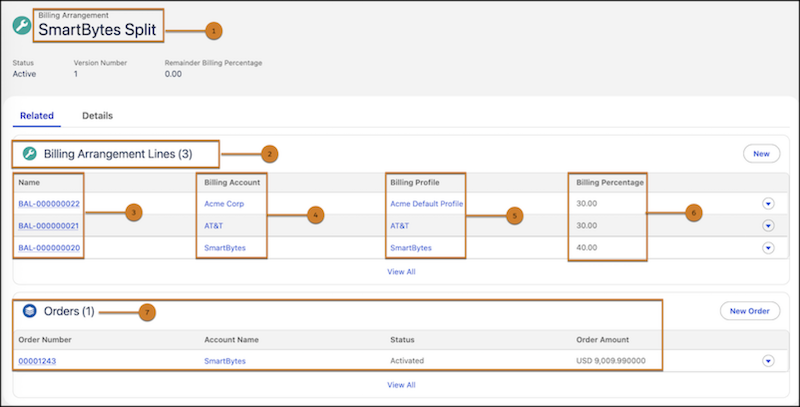Click the Billing Account column header
Screen dimensions: 800x407
[232, 182]
